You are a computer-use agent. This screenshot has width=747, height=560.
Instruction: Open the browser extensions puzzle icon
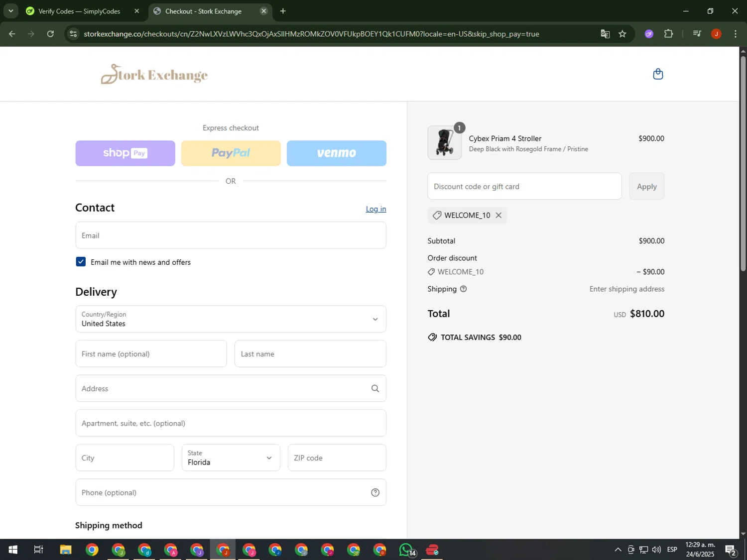tap(668, 34)
